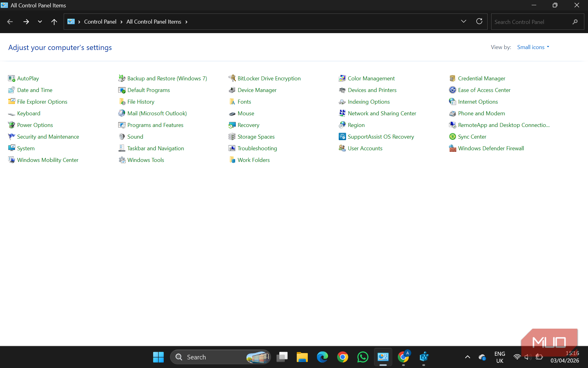Click the Sound speaker icon
This screenshot has height=368, width=588.
coord(122,137)
